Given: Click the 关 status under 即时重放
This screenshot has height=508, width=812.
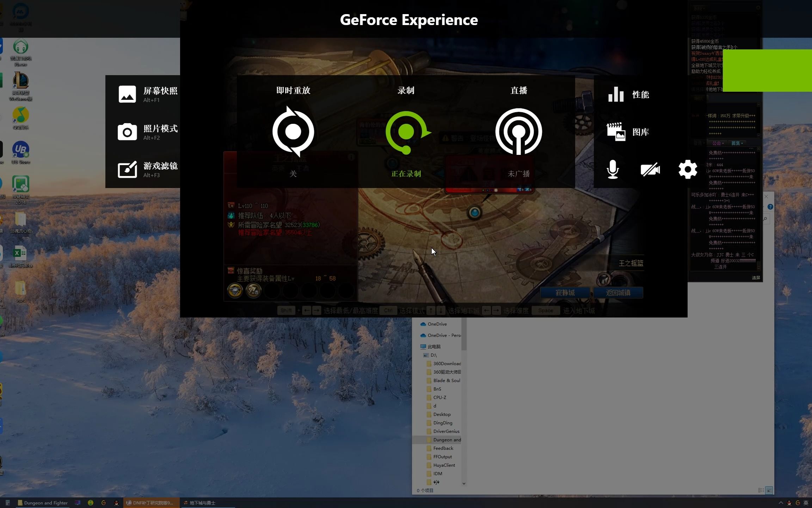Looking at the screenshot, I should coord(293,174).
